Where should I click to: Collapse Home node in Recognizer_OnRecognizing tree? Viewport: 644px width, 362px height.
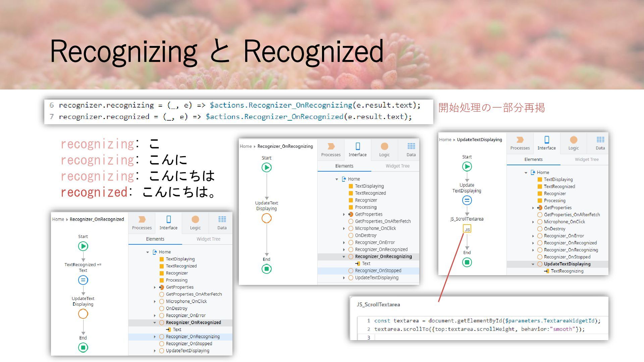pos(337,179)
